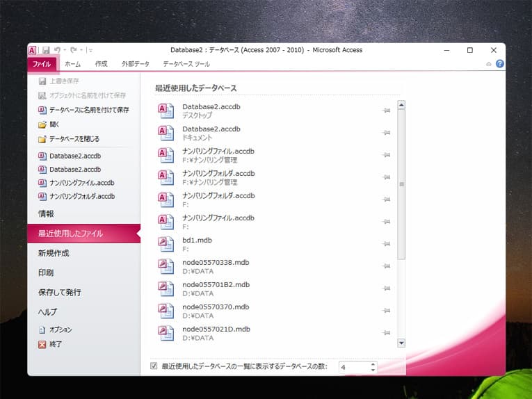This screenshot has width=532, height=399.
Task: Expand the quick access toolbar customize arrow
Action: [90, 50]
